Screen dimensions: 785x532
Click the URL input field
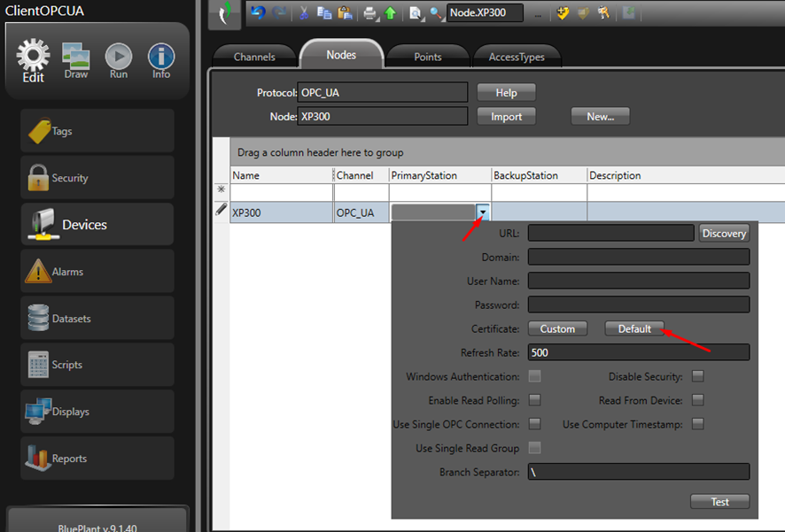coord(610,233)
